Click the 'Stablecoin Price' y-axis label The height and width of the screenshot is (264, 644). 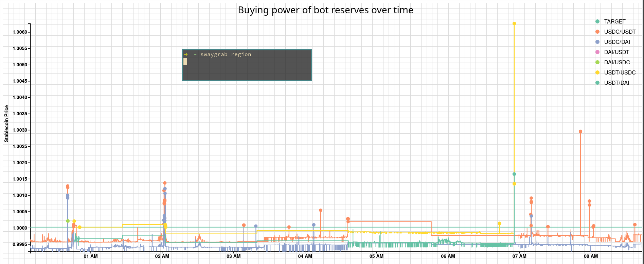6,124
